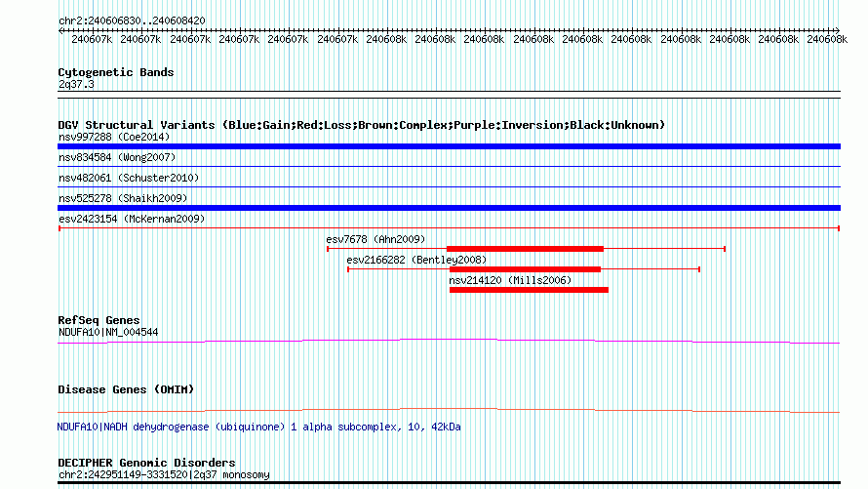
Task: Open the 2q37 monosomy disorder entry
Action: point(164,474)
